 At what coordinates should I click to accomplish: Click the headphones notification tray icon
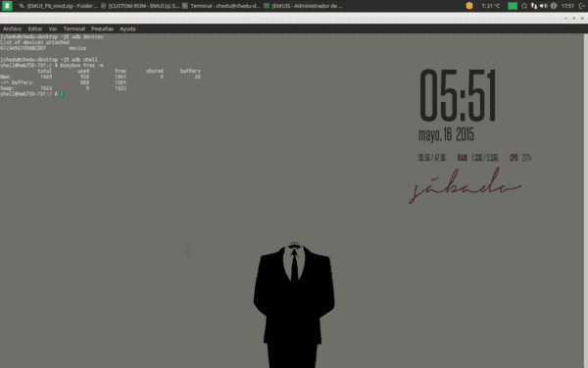click(524, 6)
